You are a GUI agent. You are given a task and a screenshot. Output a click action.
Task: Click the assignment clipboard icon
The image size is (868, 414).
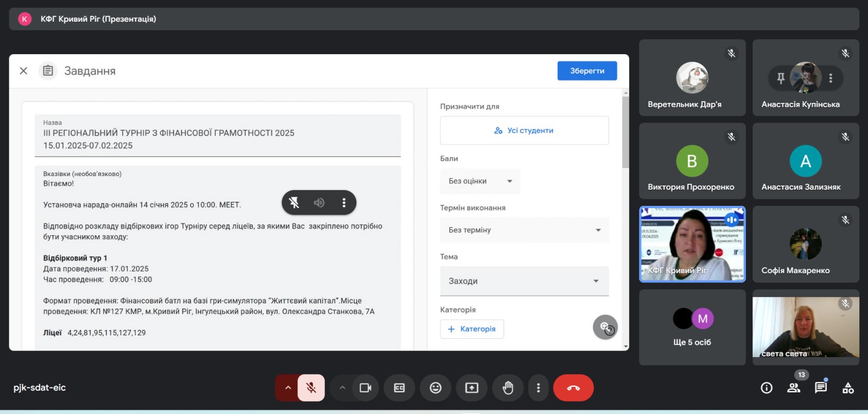[48, 70]
